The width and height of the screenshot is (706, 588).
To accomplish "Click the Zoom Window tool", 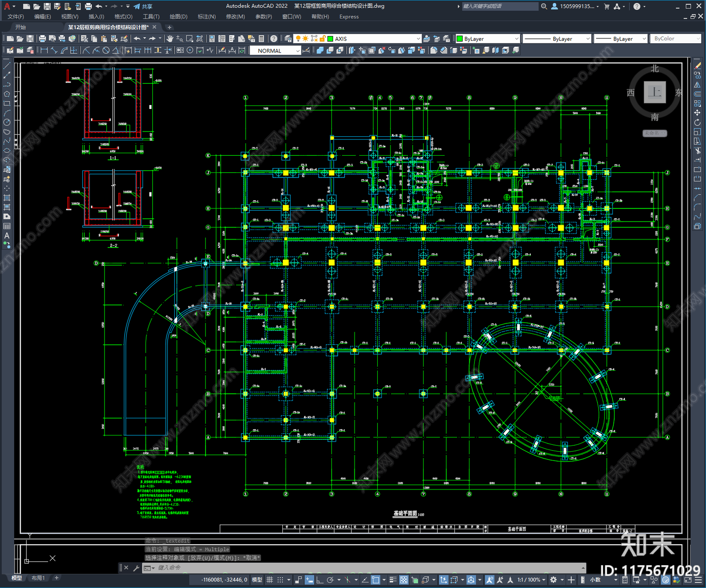I will pyautogui.click(x=190, y=39).
